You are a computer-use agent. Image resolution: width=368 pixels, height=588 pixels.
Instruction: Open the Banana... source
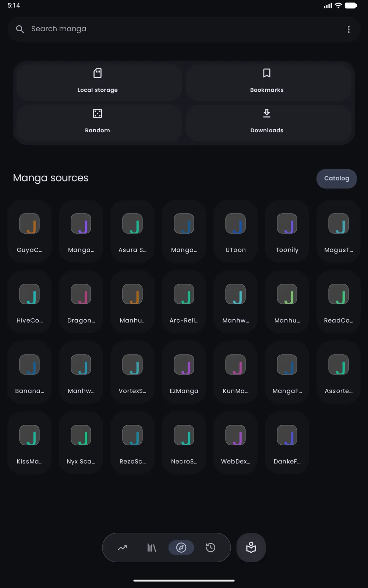[29, 373]
